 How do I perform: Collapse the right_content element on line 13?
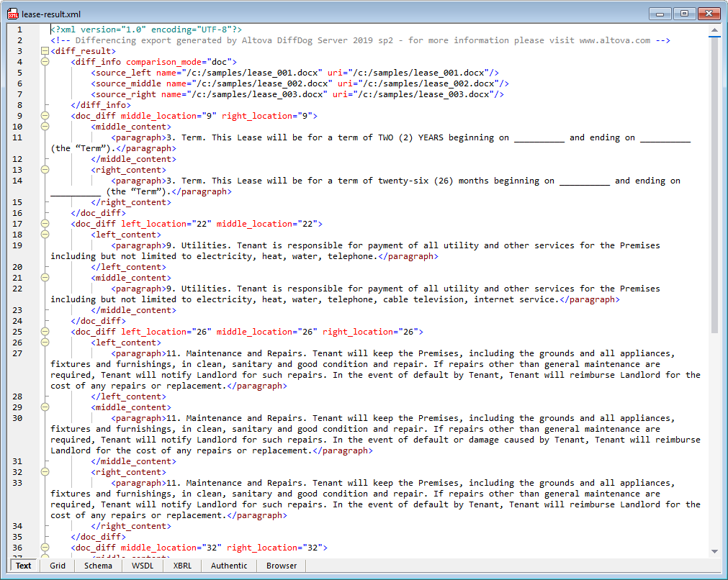click(x=45, y=169)
